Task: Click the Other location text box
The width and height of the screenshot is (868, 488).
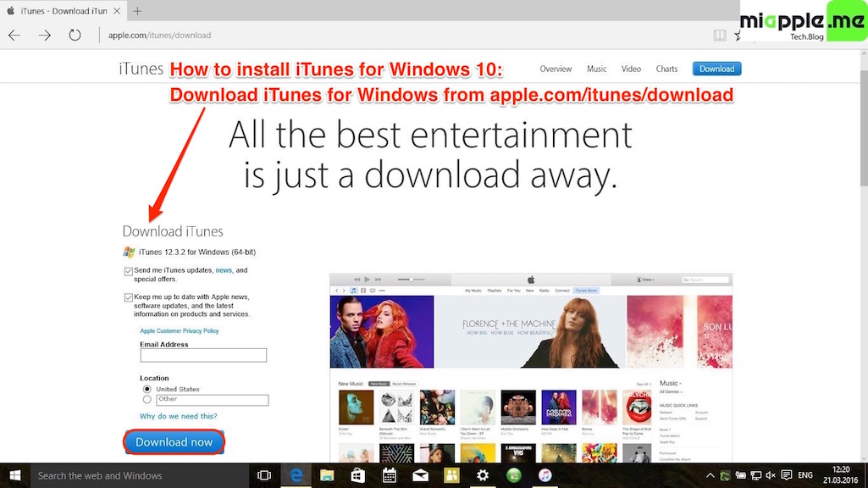Action: point(212,400)
